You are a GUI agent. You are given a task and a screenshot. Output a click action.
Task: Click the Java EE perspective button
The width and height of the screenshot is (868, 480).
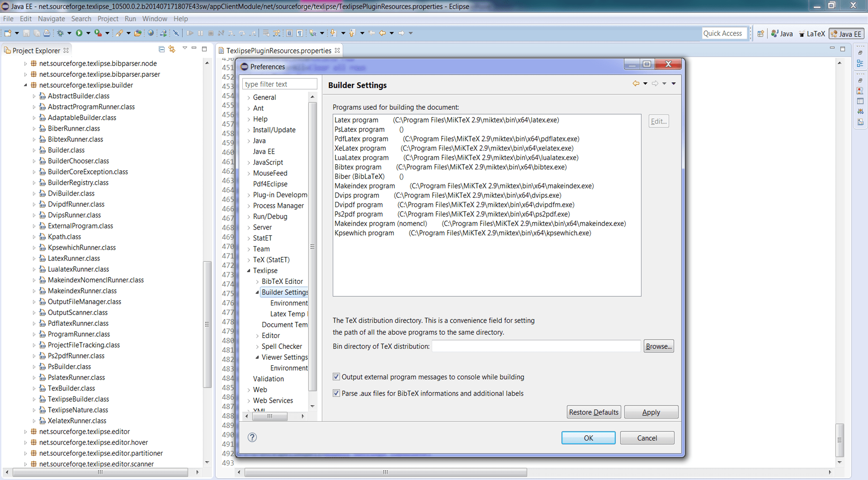pos(846,34)
